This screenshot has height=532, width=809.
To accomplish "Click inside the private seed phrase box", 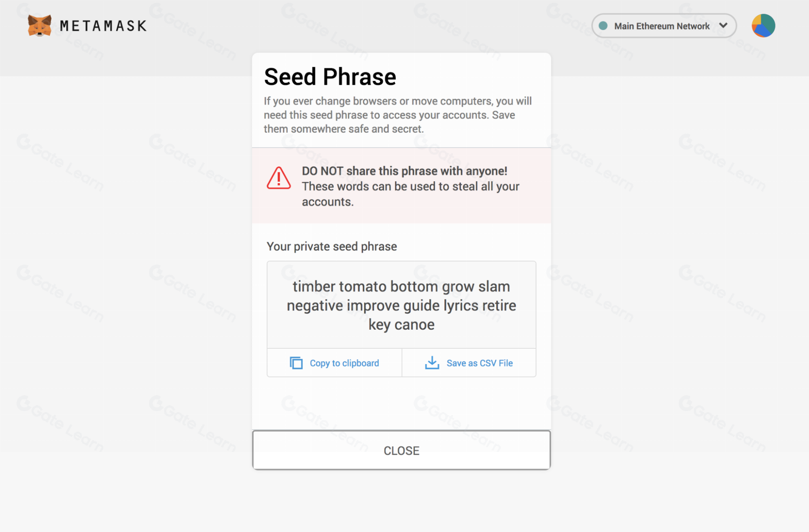I will pos(401,305).
